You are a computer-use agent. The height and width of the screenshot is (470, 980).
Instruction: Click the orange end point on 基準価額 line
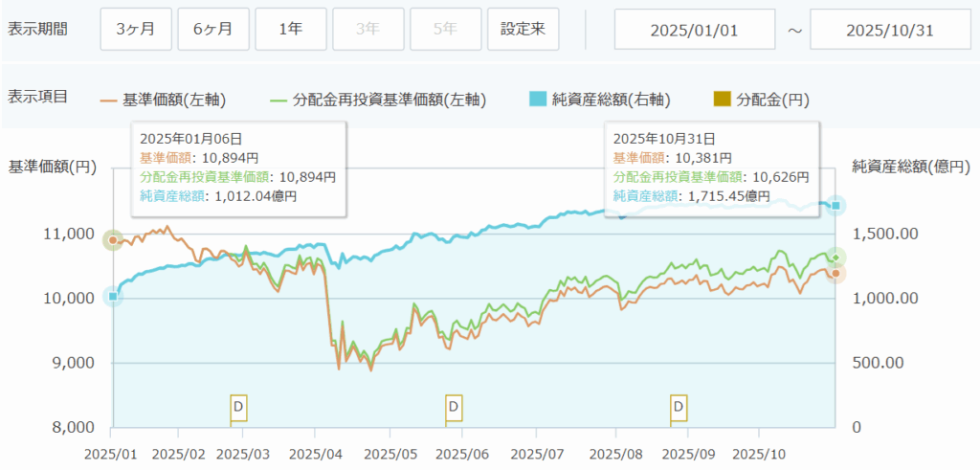point(836,274)
